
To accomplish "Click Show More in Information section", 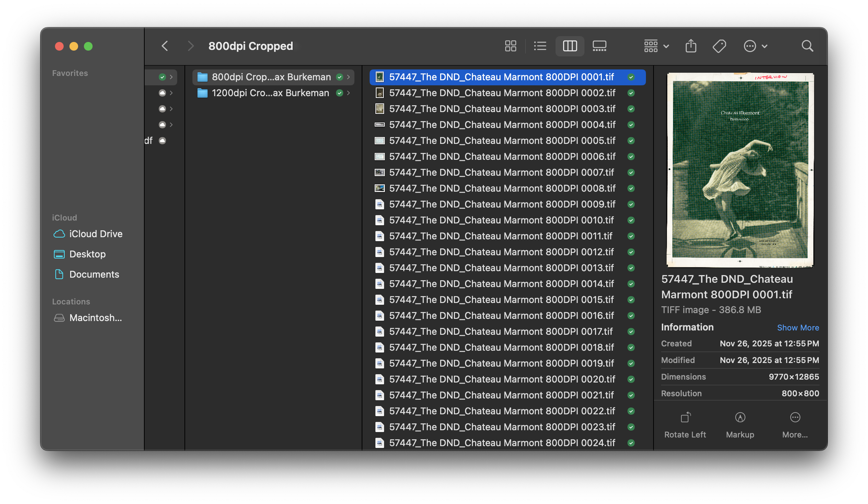I will pyautogui.click(x=798, y=328).
